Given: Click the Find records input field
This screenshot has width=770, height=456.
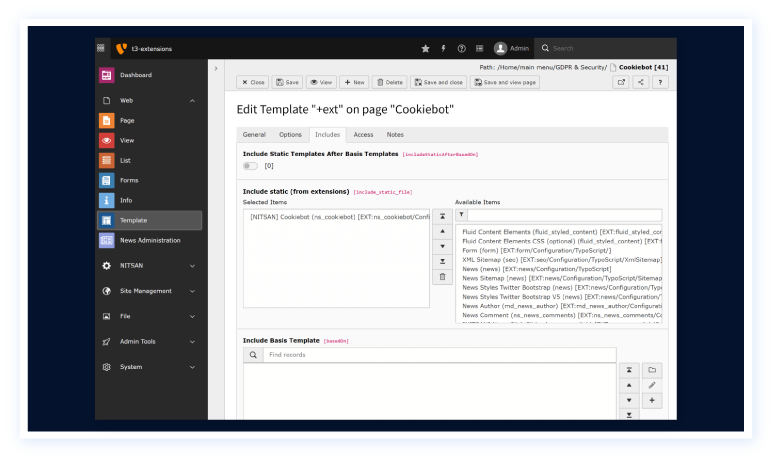Looking at the screenshot, I should click(440, 355).
